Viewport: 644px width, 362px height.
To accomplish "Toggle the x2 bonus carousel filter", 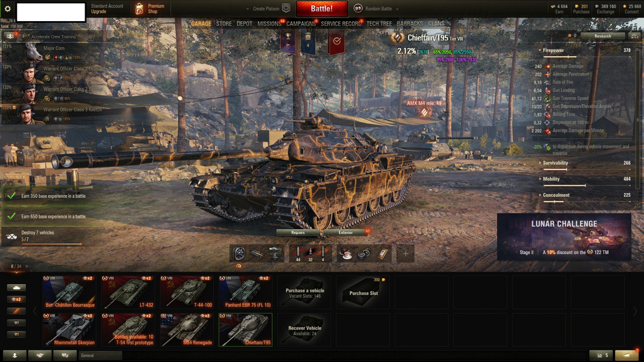I will click(x=16, y=299).
